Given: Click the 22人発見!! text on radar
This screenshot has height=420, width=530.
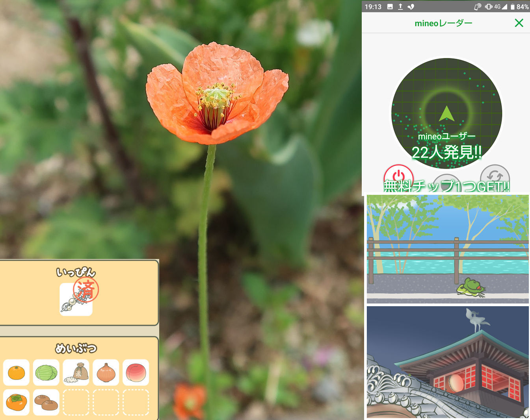Looking at the screenshot, I should click(x=446, y=152).
